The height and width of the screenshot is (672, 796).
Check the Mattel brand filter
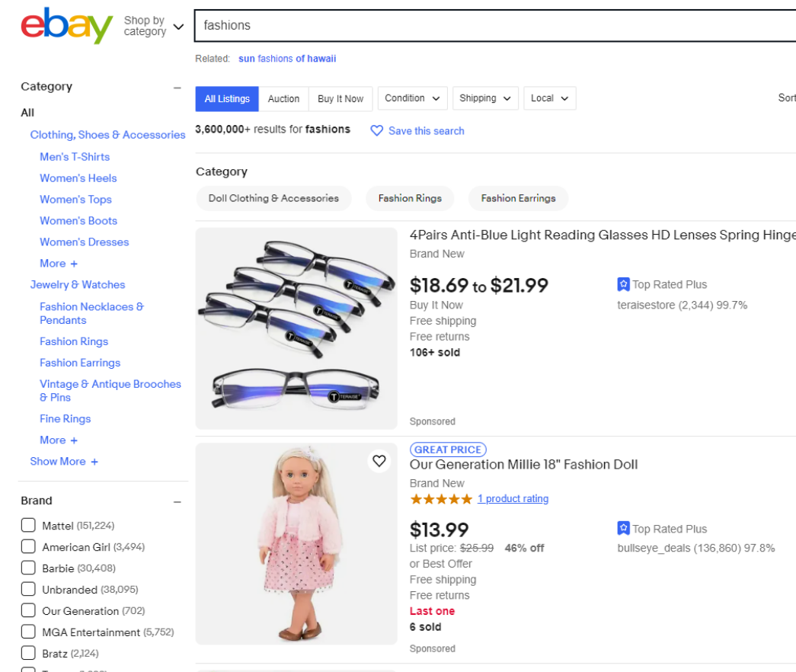pyautogui.click(x=28, y=525)
